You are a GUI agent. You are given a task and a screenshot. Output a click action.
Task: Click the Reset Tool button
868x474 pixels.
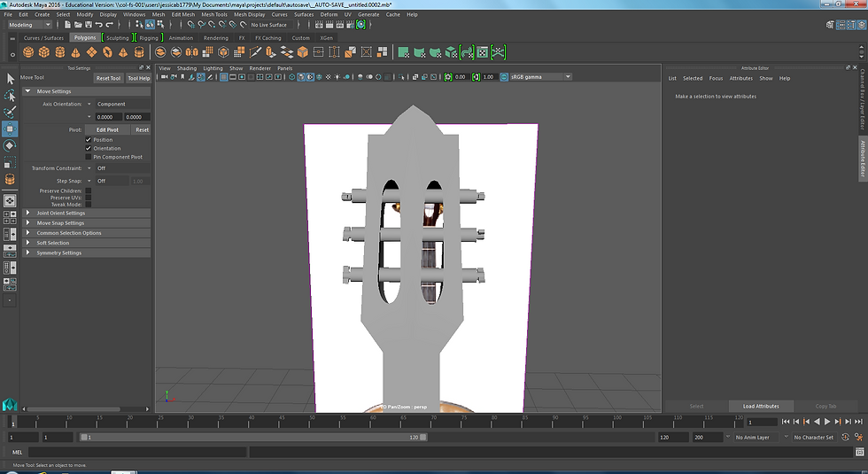[108, 78]
